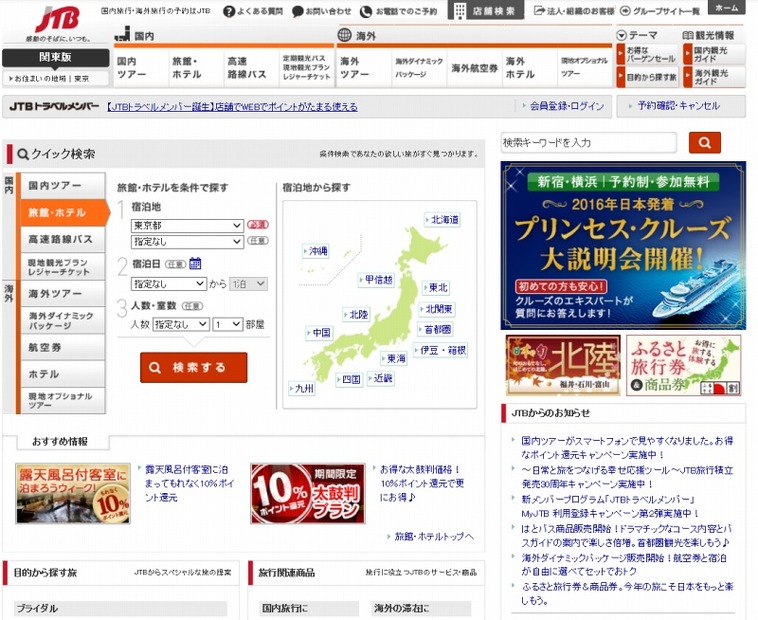Image resolution: width=758 pixels, height=620 pixels.
Task: Open 国内ツアー in top navigation
Action: click(141, 68)
